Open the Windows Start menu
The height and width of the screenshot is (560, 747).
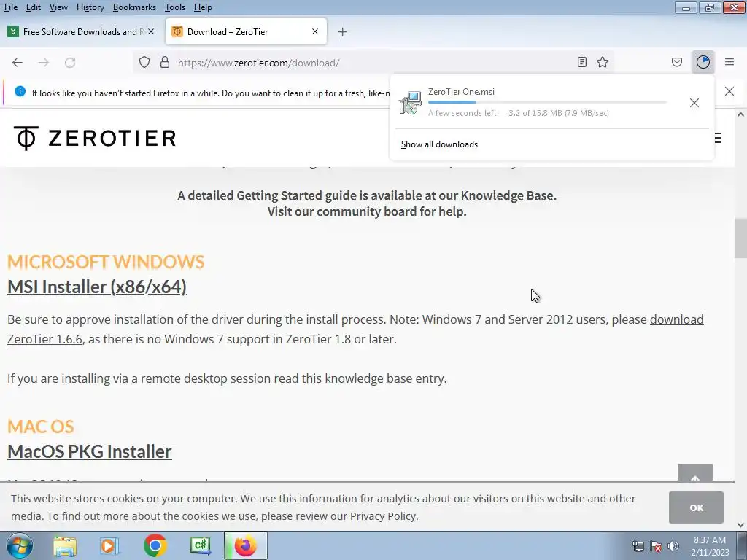click(x=20, y=545)
